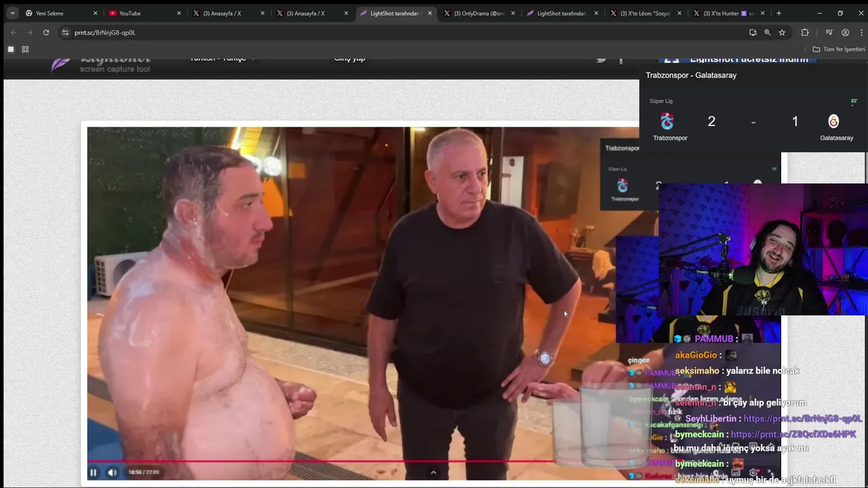Click the Trabzonspor team crest

(668, 121)
